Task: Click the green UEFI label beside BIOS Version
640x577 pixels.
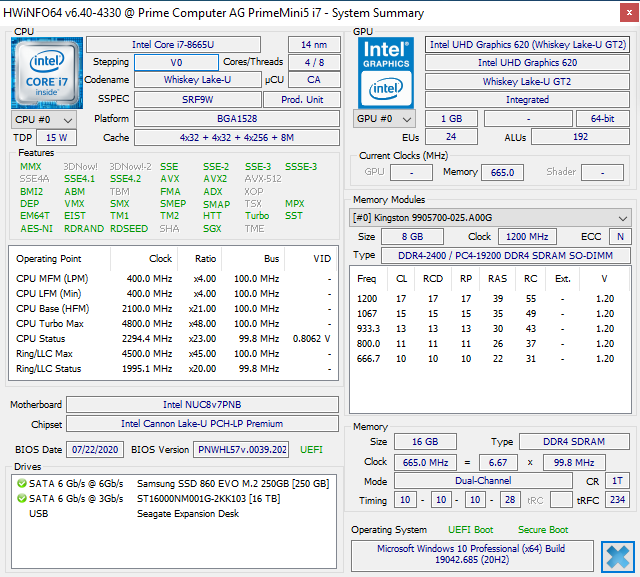Action: pos(312,450)
